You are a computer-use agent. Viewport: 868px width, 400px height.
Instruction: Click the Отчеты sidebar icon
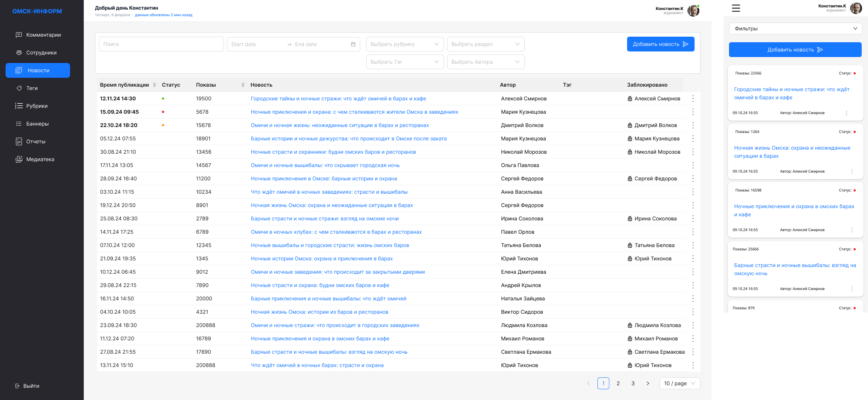click(x=19, y=141)
